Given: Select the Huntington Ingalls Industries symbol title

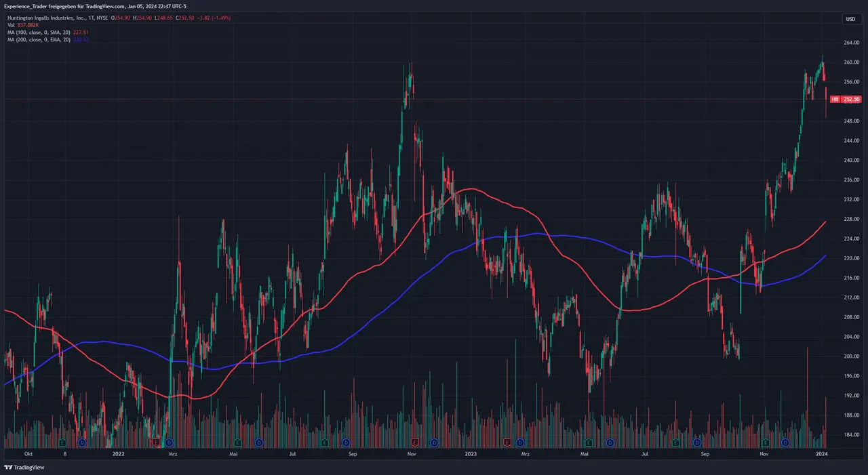Looking at the screenshot, I should tap(58, 18).
